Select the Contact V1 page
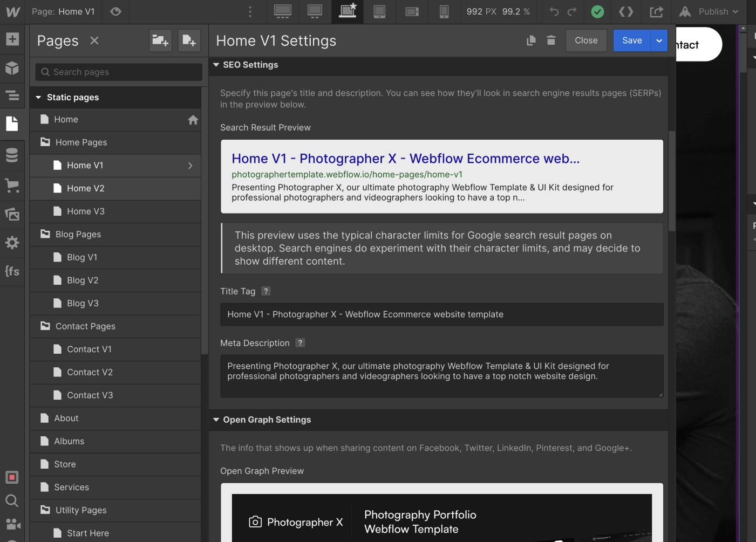This screenshot has width=756, height=542. [x=115, y=349]
